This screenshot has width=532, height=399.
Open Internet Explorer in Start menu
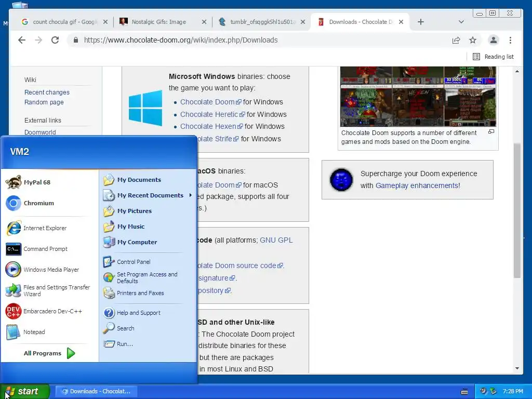(49, 228)
